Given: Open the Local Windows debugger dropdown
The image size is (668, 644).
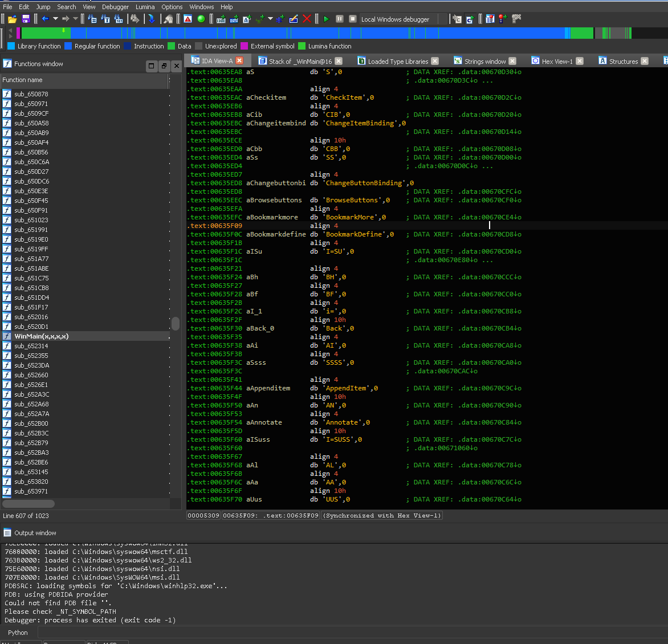Looking at the screenshot, I should coord(403,19).
